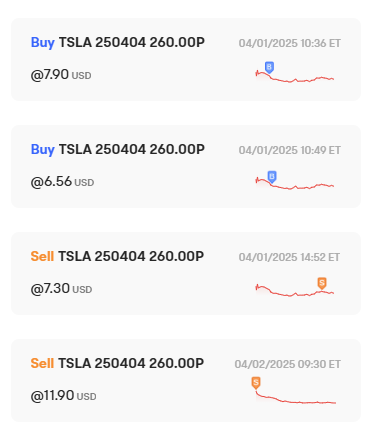The height and width of the screenshot is (433, 367).
Task: Open the Sell order priced @7.30 USD
Action: coord(186,273)
